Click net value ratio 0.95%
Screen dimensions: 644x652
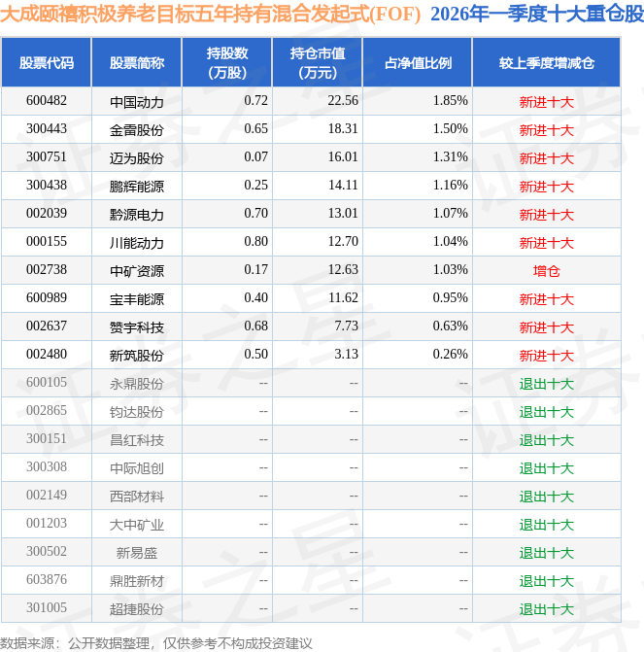(451, 298)
